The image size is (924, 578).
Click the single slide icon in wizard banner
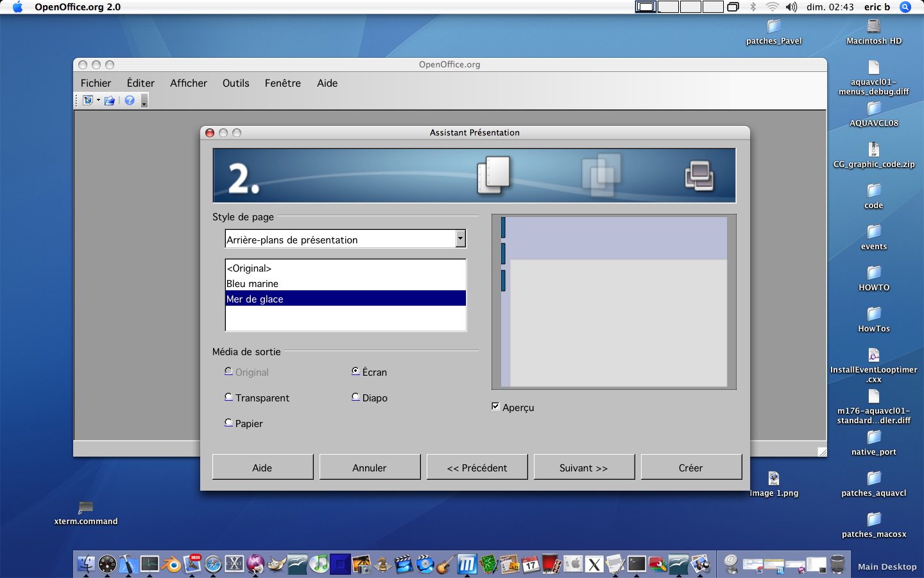point(493,175)
